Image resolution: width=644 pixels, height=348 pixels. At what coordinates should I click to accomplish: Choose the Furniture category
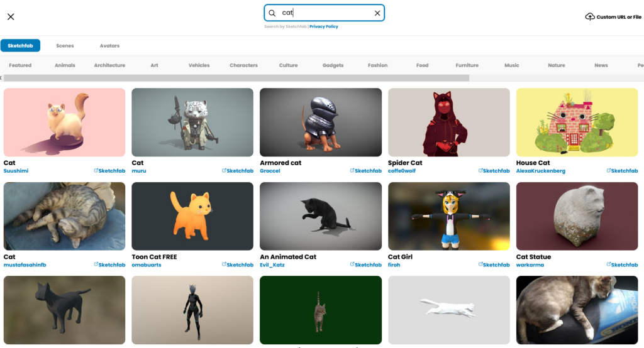coord(467,65)
